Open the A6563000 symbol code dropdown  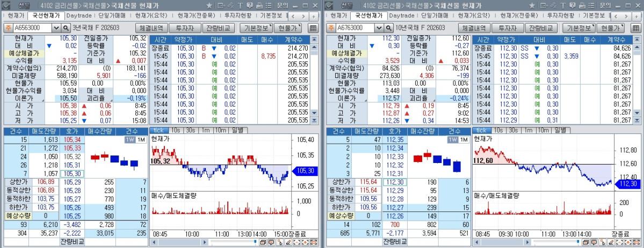(x=56, y=28)
